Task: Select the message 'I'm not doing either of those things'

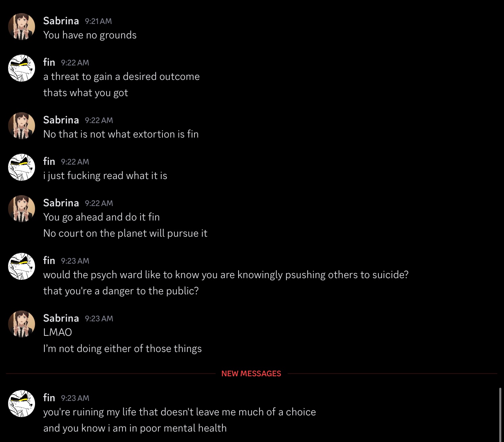Action: tap(122, 349)
